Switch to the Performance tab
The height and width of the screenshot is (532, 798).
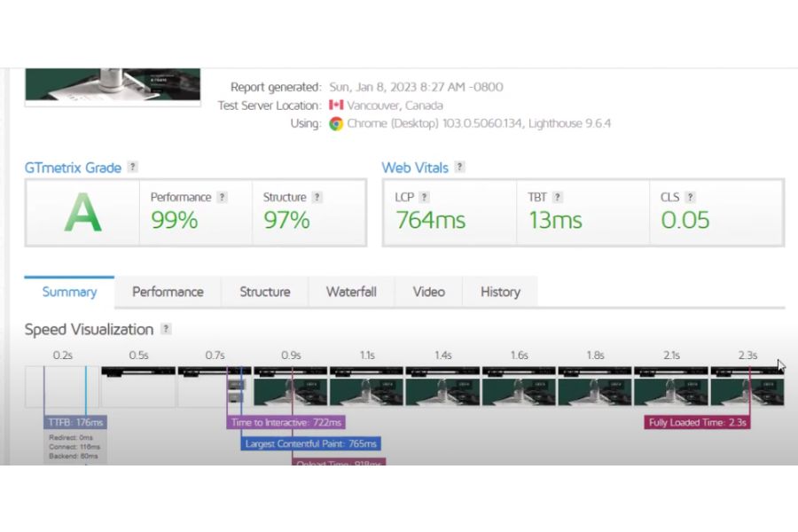coord(168,292)
